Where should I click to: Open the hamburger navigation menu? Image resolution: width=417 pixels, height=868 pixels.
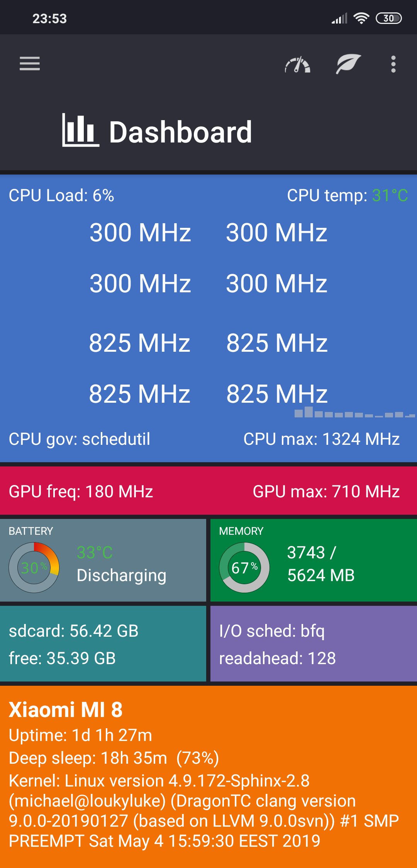[x=30, y=64]
